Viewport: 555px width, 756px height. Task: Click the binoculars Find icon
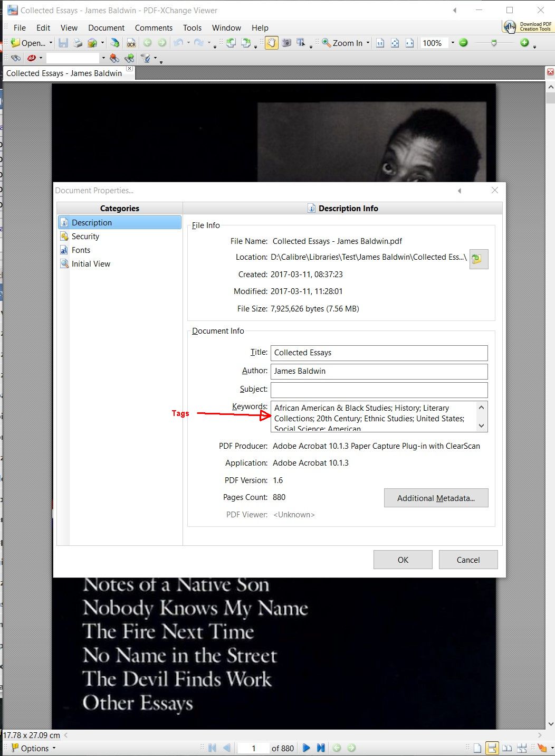(16, 58)
